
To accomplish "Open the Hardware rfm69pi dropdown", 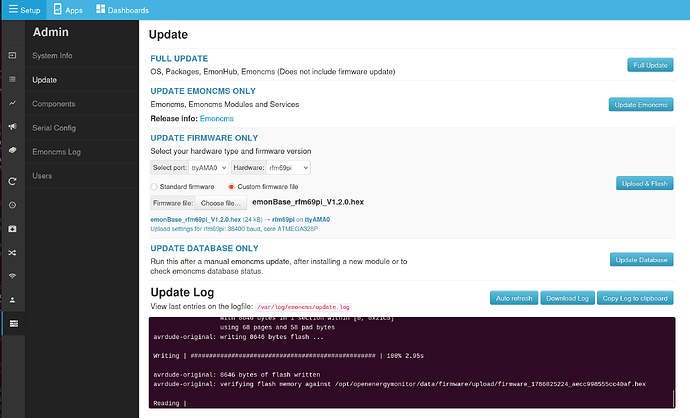I will (x=288, y=168).
